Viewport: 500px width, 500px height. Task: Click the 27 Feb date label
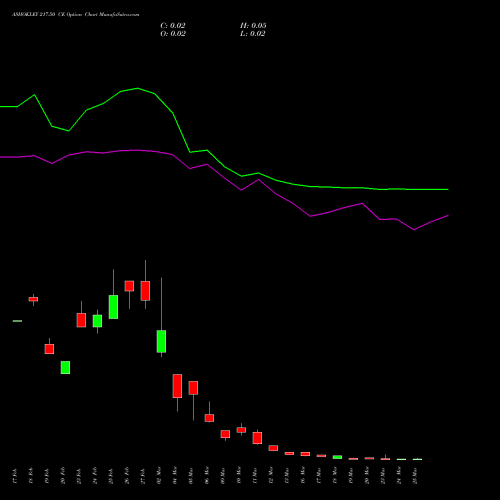coord(143,476)
